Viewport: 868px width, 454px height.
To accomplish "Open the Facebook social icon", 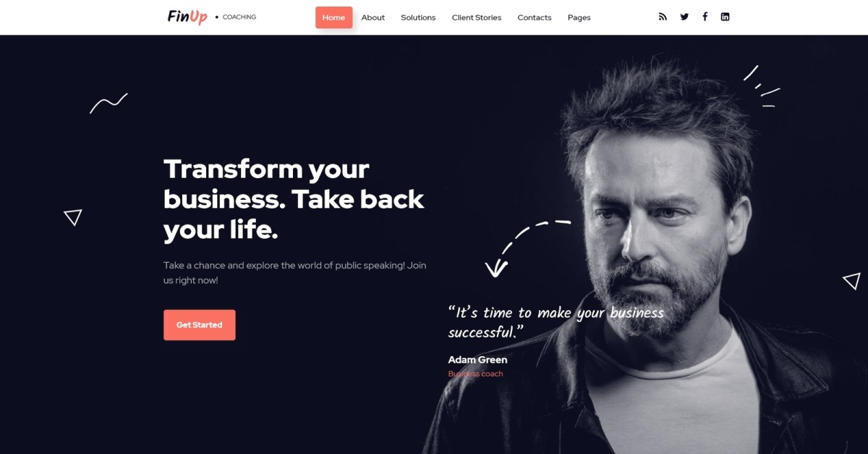I will [705, 17].
